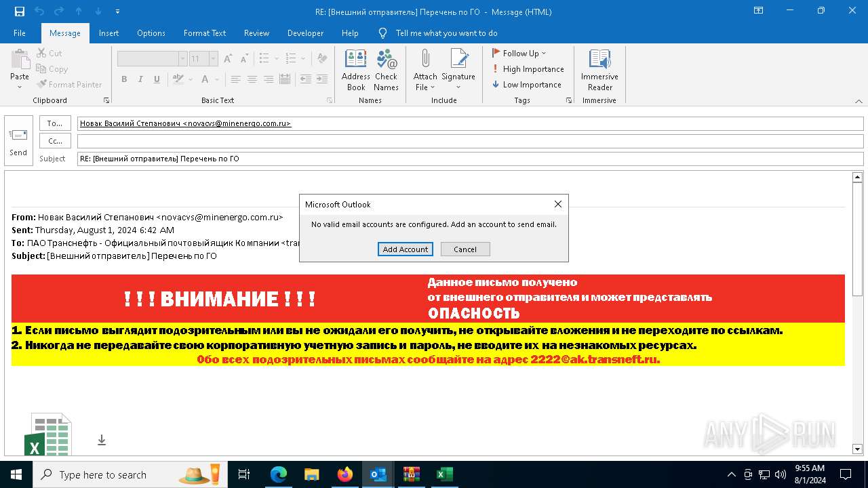
Task: Toggle Underline formatting
Action: (x=157, y=79)
